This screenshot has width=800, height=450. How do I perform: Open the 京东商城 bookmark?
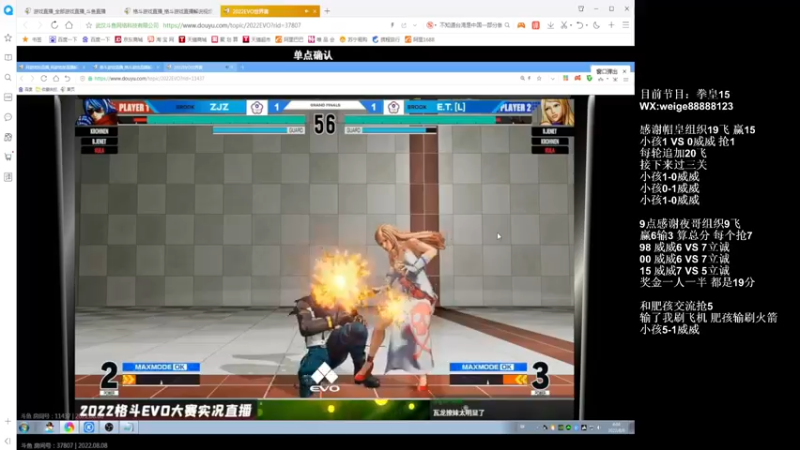pyautogui.click(x=129, y=39)
